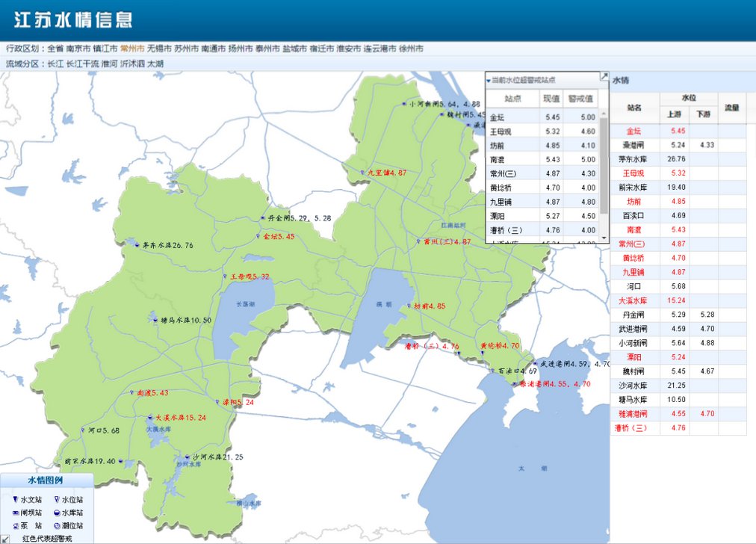This screenshot has width=756, height=544.
Task: Click the 九里铺 station marker on the map
Action: tap(363, 173)
